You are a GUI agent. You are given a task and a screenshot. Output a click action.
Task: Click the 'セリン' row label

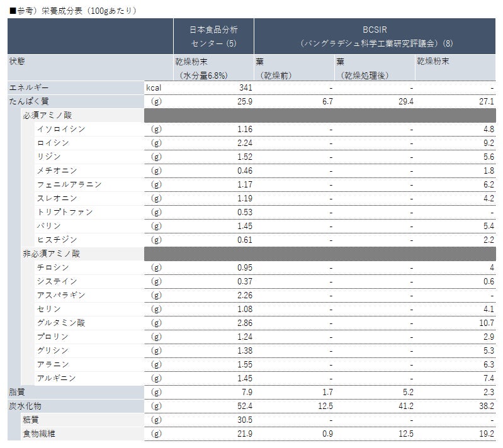click(48, 309)
